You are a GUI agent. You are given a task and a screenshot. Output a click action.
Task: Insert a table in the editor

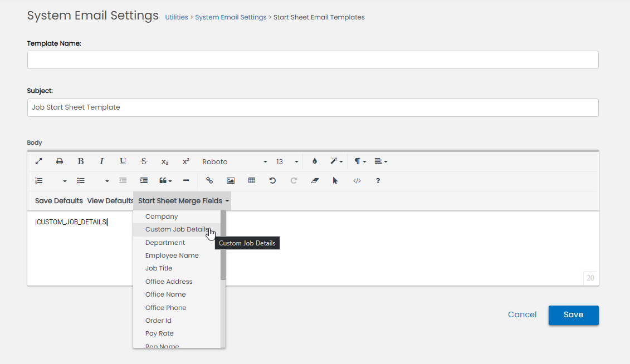point(252,180)
